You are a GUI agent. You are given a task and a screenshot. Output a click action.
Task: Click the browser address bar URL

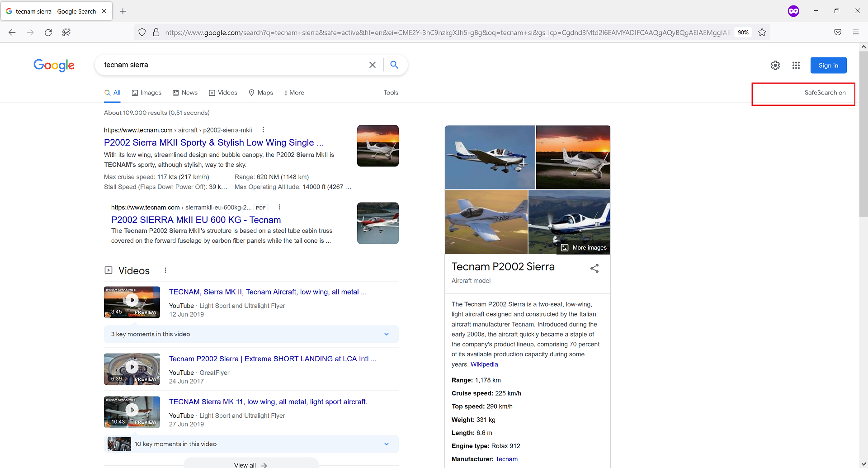point(447,32)
